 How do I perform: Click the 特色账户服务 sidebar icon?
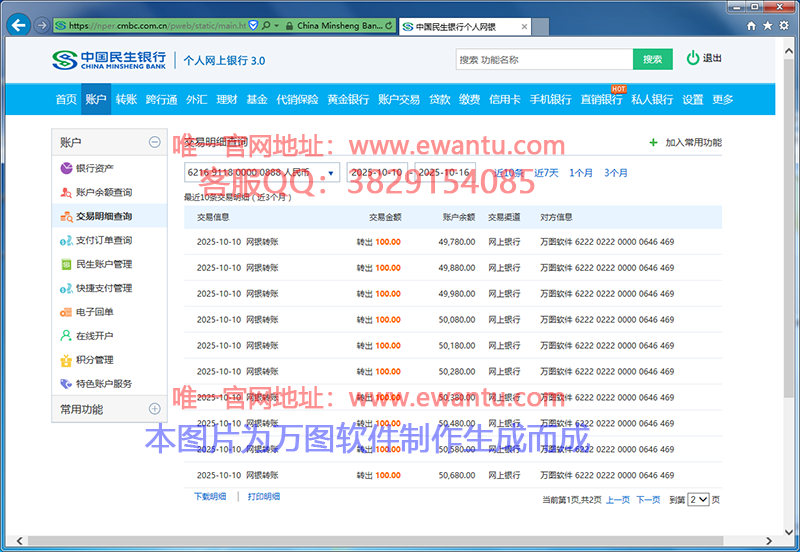tap(66, 384)
